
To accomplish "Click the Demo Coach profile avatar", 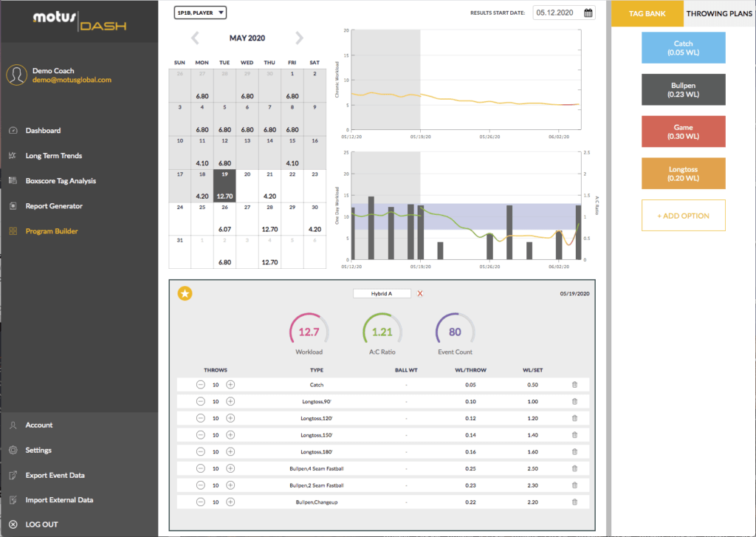I will [x=17, y=75].
